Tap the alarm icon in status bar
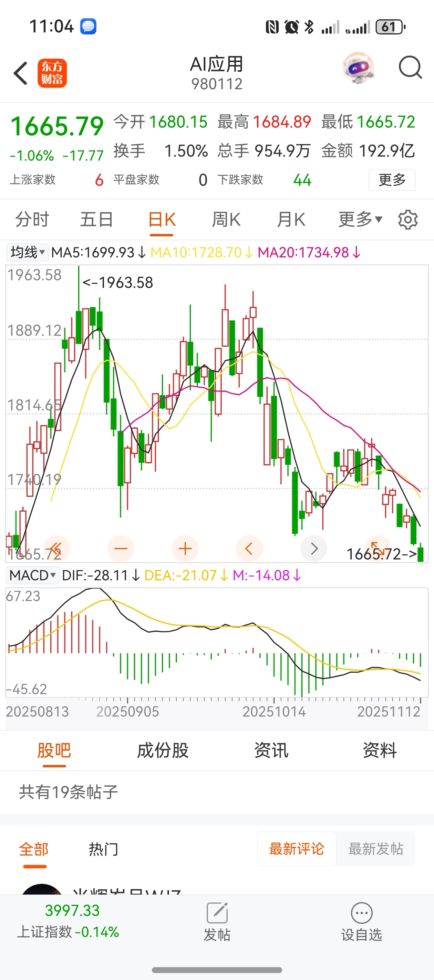Image resolution: width=434 pixels, height=980 pixels. click(291, 27)
